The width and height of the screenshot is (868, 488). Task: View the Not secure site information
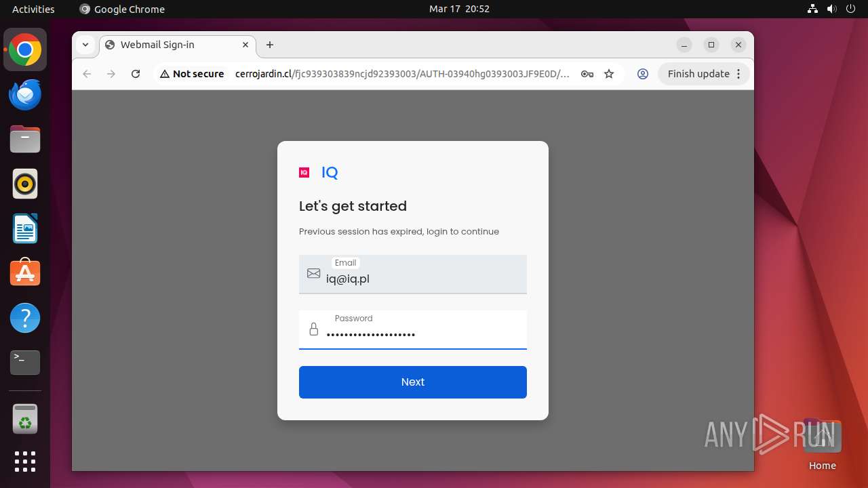tap(192, 74)
